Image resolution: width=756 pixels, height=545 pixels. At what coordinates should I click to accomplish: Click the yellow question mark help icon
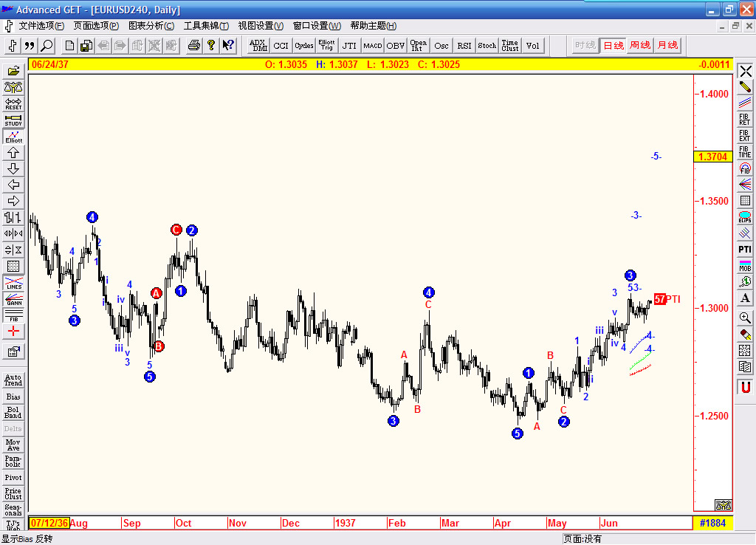(x=210, y=46)
